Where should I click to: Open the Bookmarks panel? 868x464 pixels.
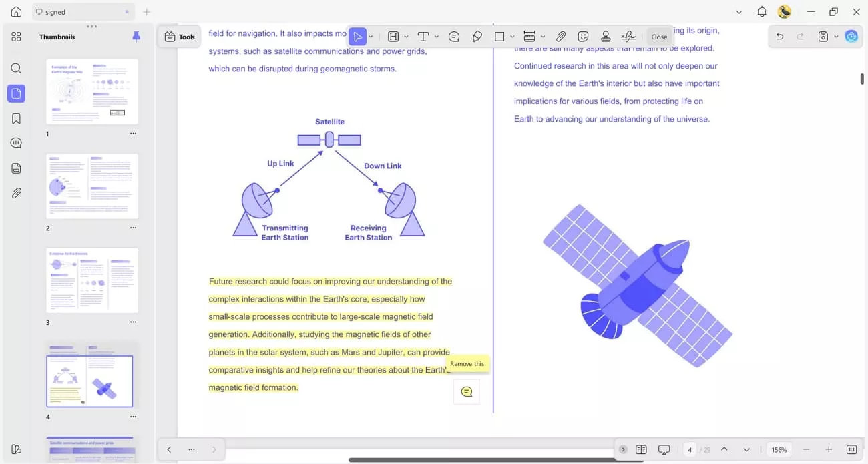point(15,118)
